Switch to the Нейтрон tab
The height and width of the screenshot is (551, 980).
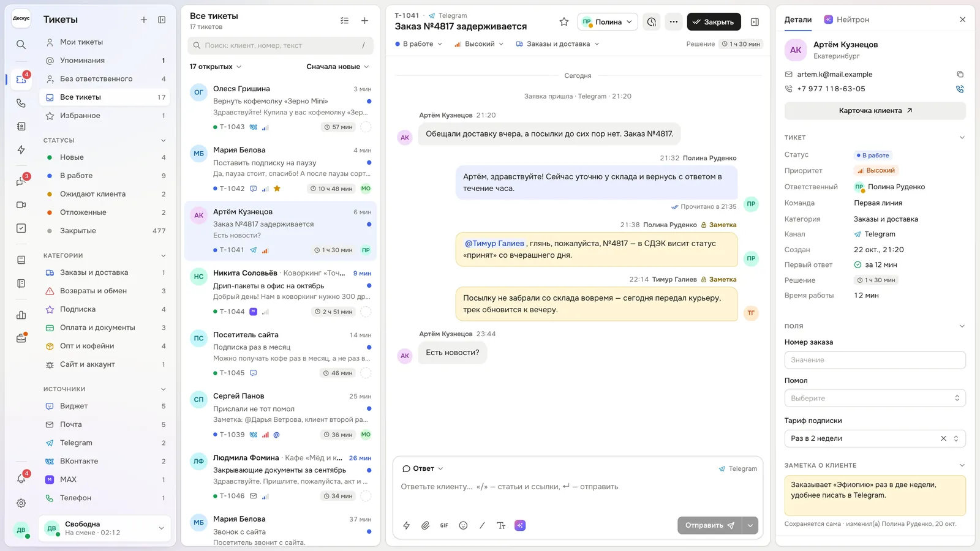click(x=846, y=20)
